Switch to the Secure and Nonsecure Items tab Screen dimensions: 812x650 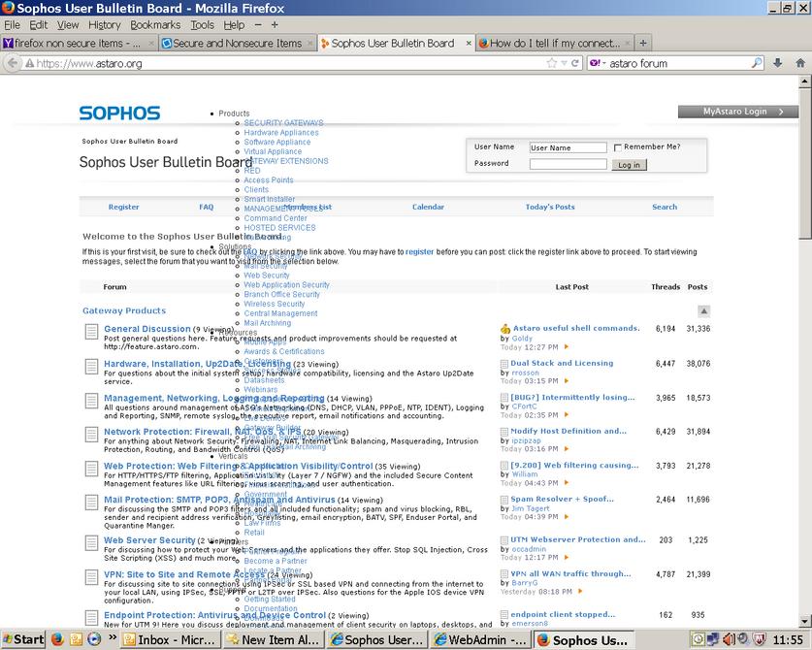point(236,43)
